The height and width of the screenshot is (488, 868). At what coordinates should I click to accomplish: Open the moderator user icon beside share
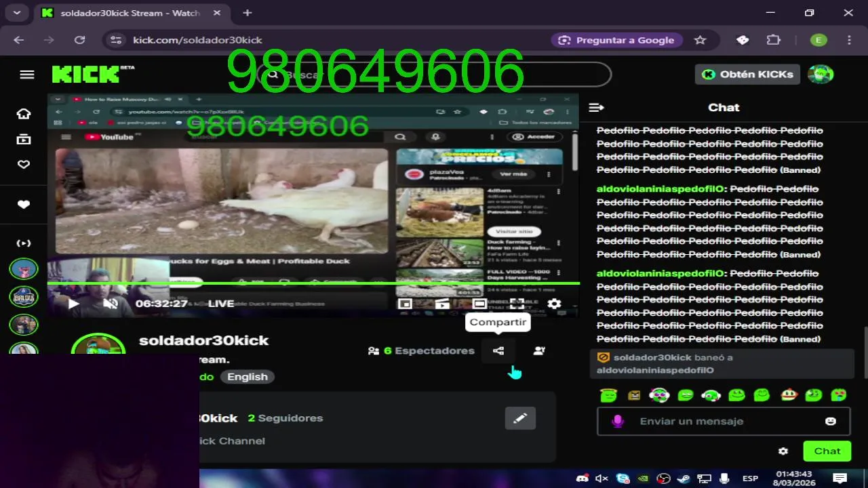[x=539, y=350]
